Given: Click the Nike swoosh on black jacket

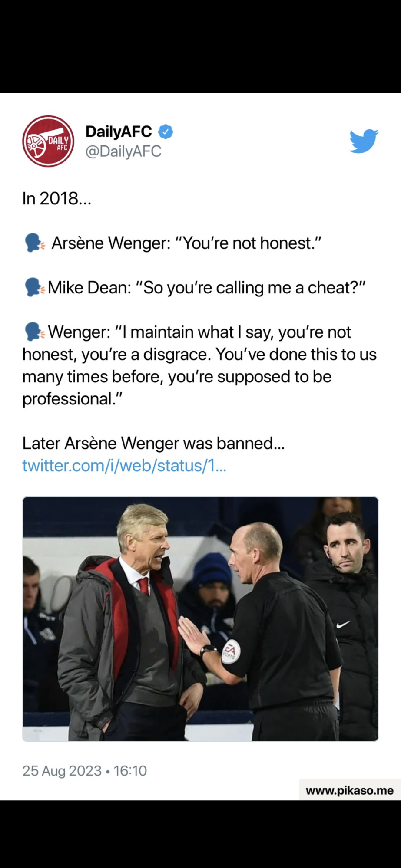Looking at the screenshot, I should pyautogui.click(x=343, y=625).
